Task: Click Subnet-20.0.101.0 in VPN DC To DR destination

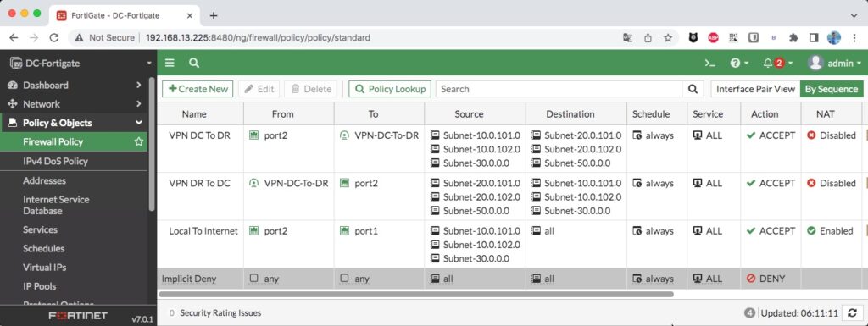Action: click(583, 135)
